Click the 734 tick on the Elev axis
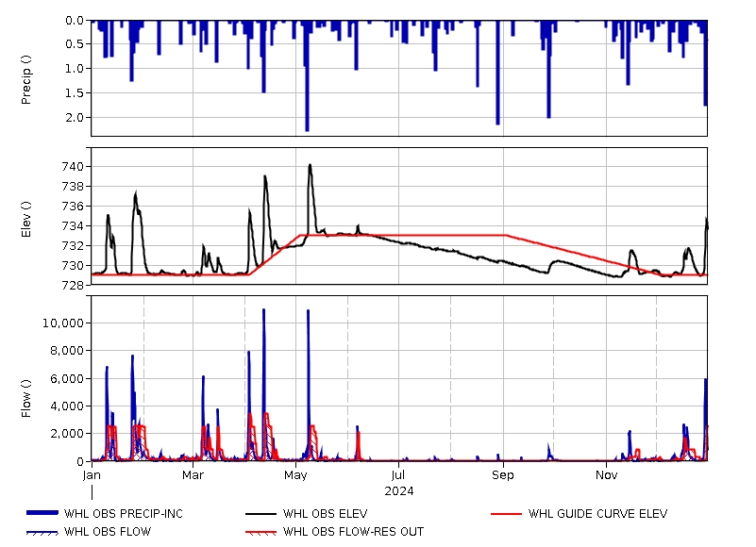Screen dimensions: 756x547 [x=73, y=226]
